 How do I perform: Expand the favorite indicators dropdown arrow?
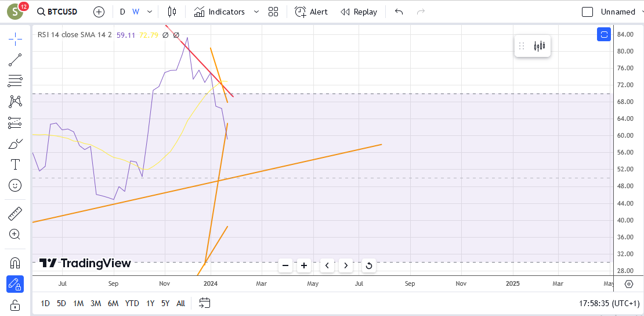pyautogui.click(x=256, y=12)
